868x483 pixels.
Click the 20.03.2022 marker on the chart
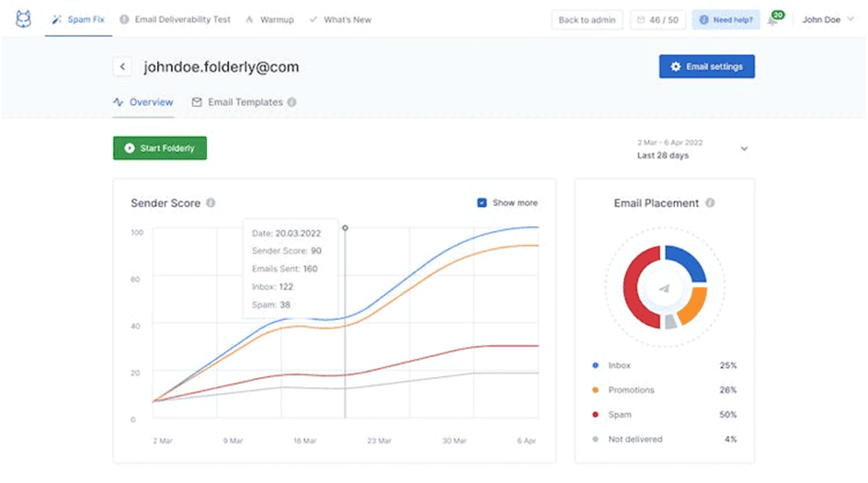click(x=345, y=227)
